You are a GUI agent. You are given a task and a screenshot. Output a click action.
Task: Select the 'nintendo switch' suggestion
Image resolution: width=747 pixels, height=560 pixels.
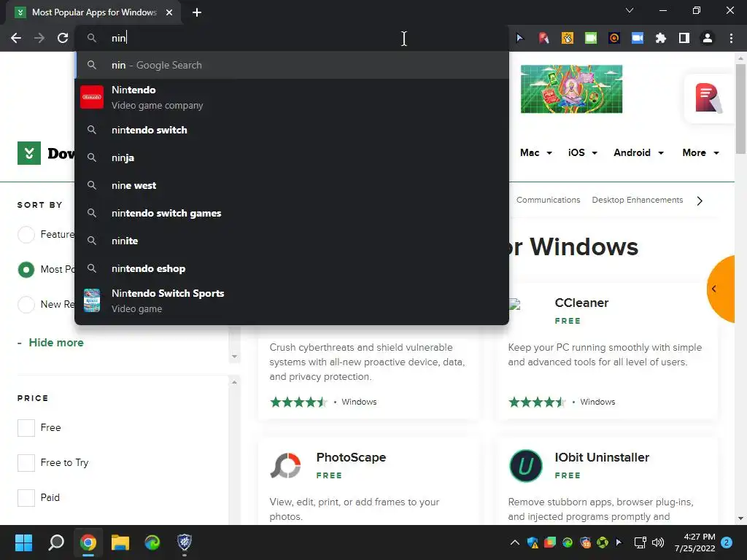point(292,130)
